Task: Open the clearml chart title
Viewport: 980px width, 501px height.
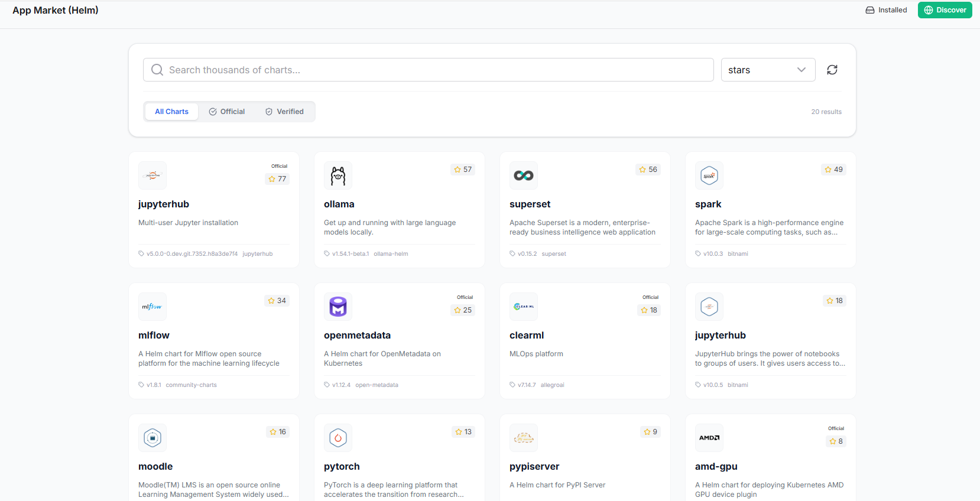Action: tap(527, 336)
